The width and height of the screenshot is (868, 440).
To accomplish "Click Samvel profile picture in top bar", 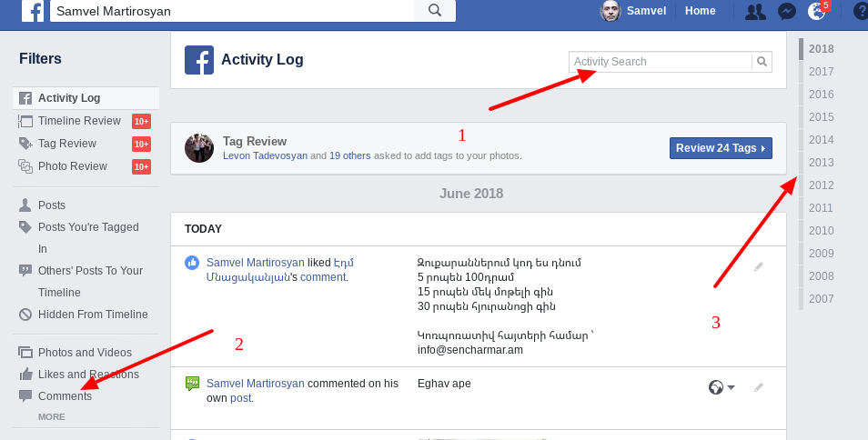I will pos(611,11).
